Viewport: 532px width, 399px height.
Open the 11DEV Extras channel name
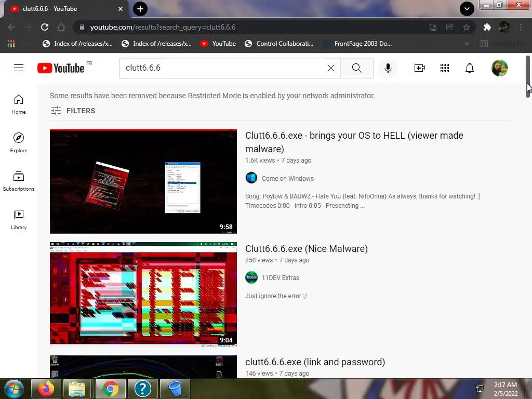[x=280, y=278]
